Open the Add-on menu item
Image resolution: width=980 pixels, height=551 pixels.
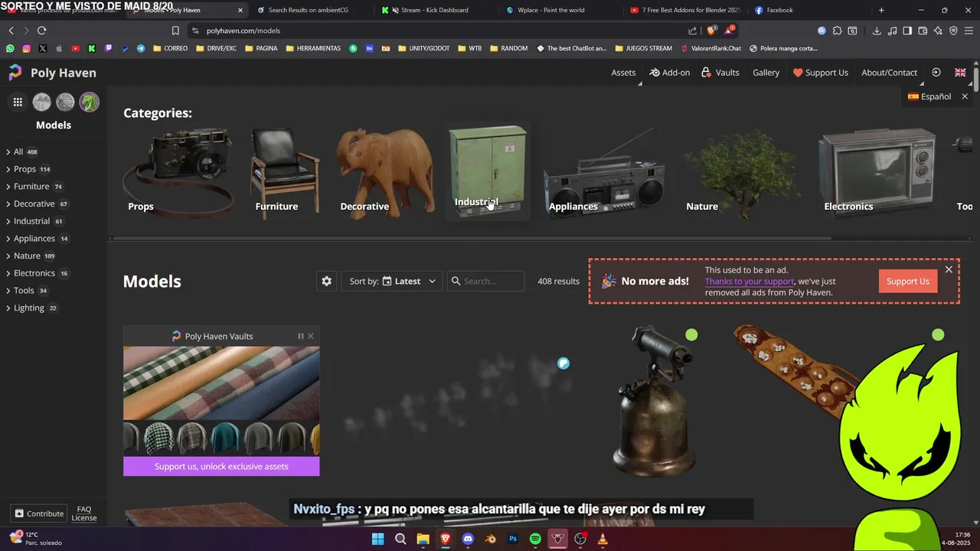(670, 73)
